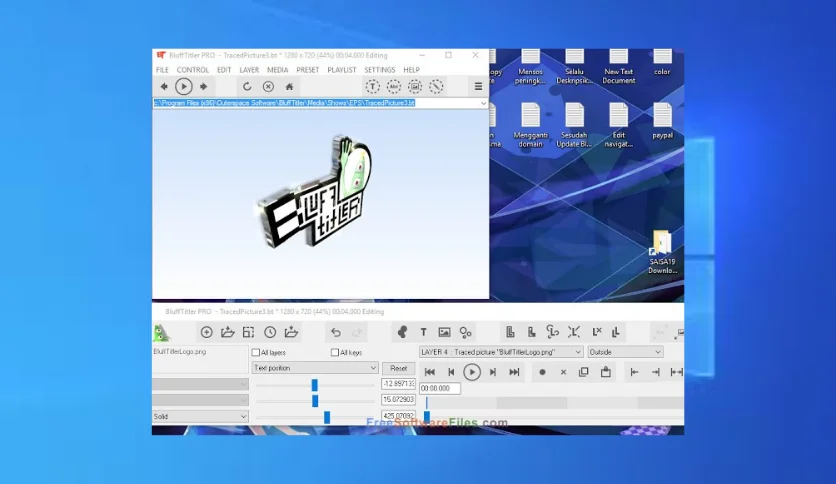Paste key with the clipboard icon

point(606,372)
